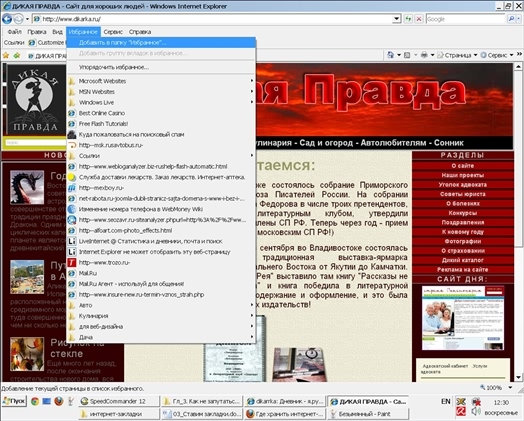Open the Файл menu
Screen dimensions: 524x421
coord(14,32)
